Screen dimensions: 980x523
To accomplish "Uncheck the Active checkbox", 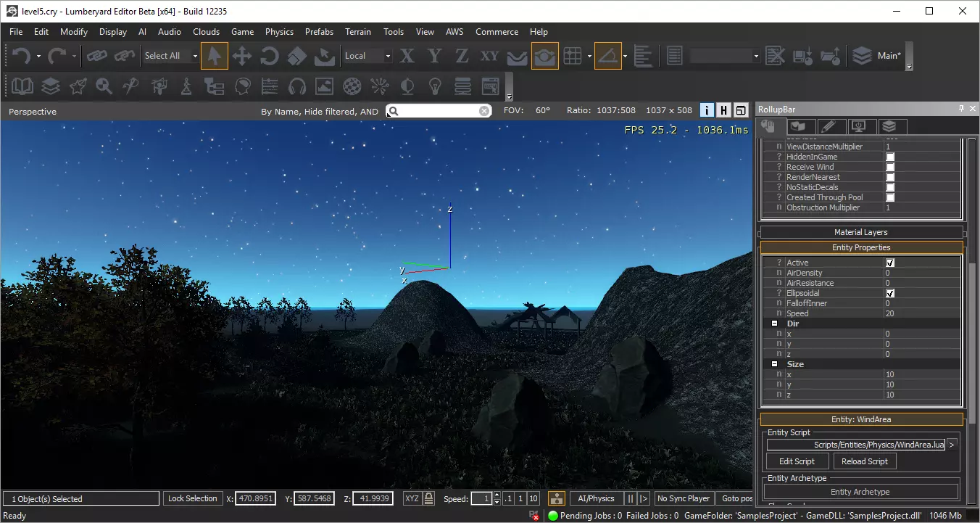I will [x=890, y=263].
